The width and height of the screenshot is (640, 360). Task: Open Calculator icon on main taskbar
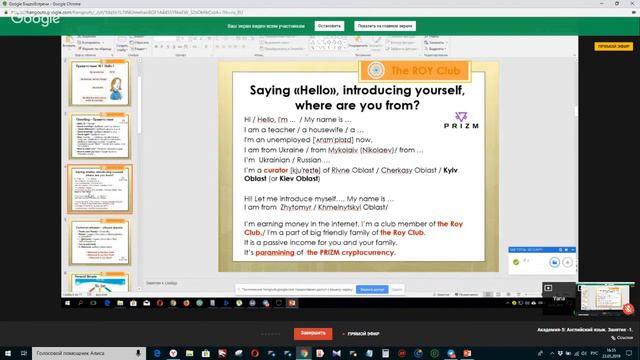385,353
